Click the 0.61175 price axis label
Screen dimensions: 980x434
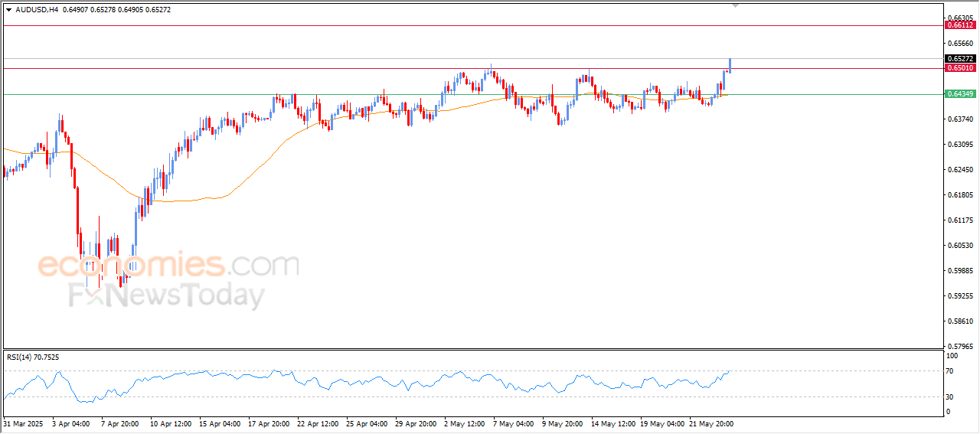tap(960, 220)
